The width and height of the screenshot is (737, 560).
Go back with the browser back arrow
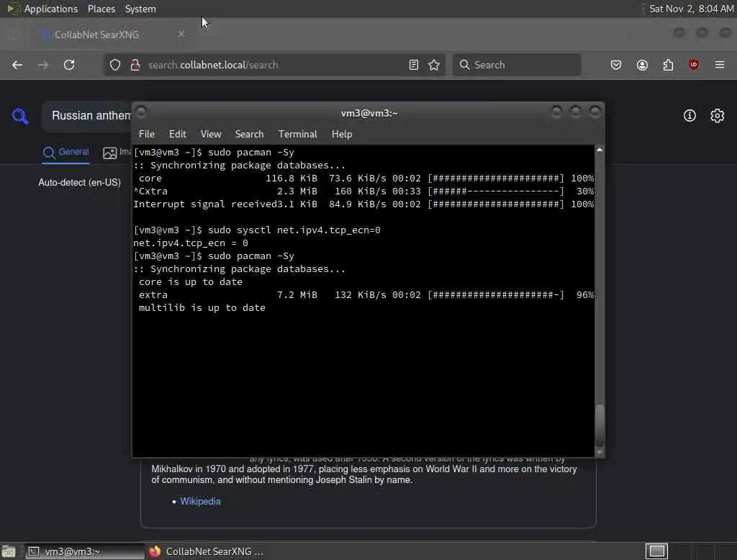17,65
